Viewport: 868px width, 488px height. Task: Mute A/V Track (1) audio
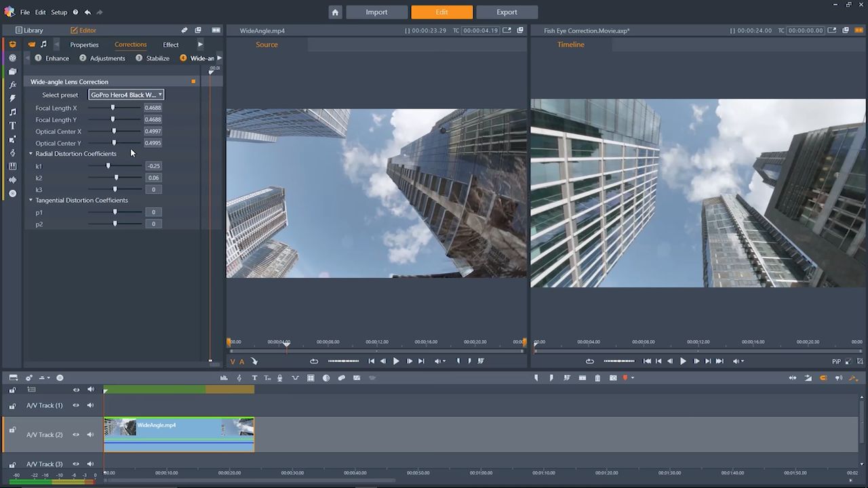coord(90,405)
